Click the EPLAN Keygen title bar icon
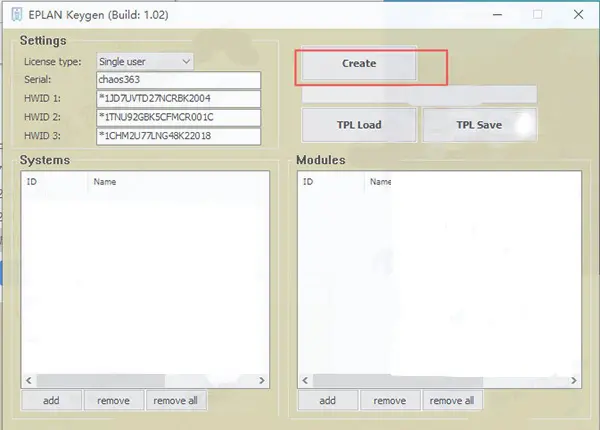Screen dimensions: 600x430 (12, 14)
